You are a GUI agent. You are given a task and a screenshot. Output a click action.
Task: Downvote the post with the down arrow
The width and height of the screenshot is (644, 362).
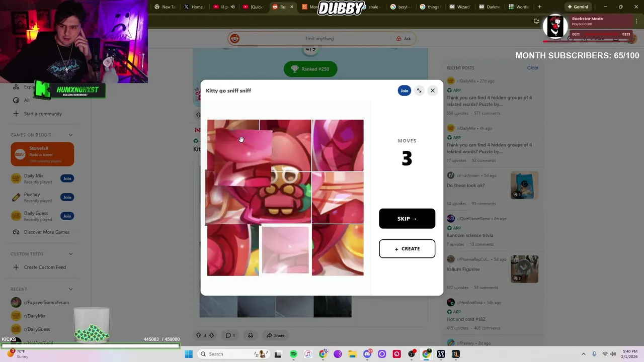[211, 335]
